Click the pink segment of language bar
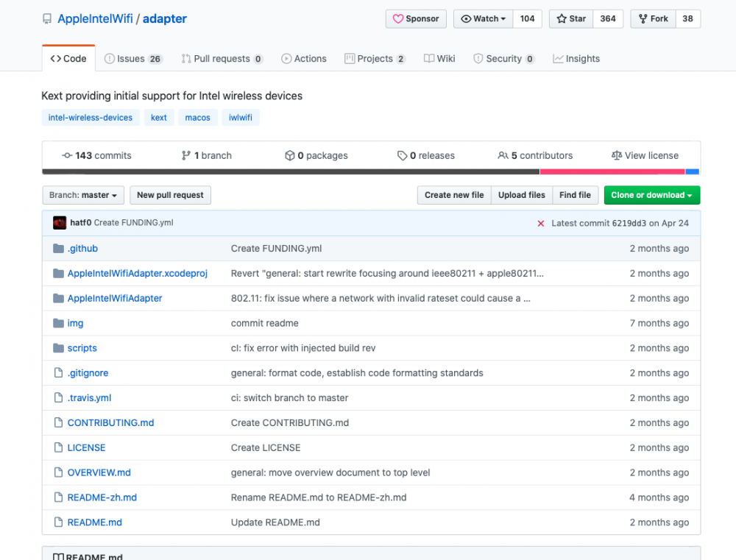 612,171
